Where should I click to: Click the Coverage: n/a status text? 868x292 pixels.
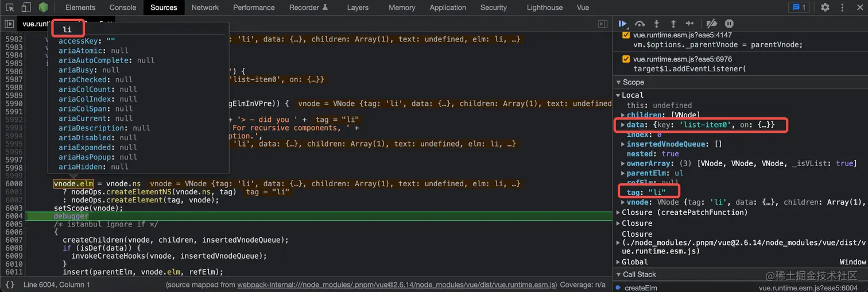point(583,285)
